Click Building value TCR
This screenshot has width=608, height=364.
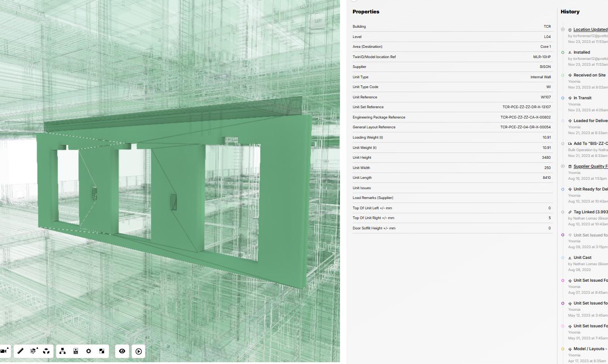(x=547, y=26)
